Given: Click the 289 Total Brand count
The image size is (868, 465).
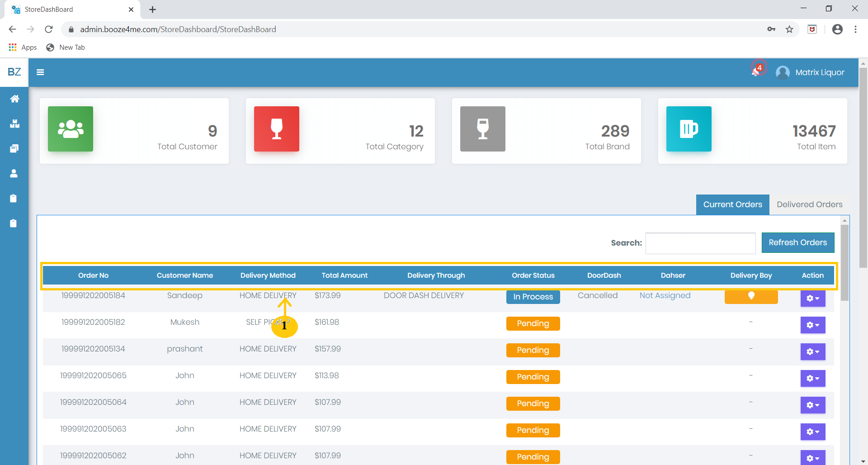Looking at the screenshot, I should point(615,131).
